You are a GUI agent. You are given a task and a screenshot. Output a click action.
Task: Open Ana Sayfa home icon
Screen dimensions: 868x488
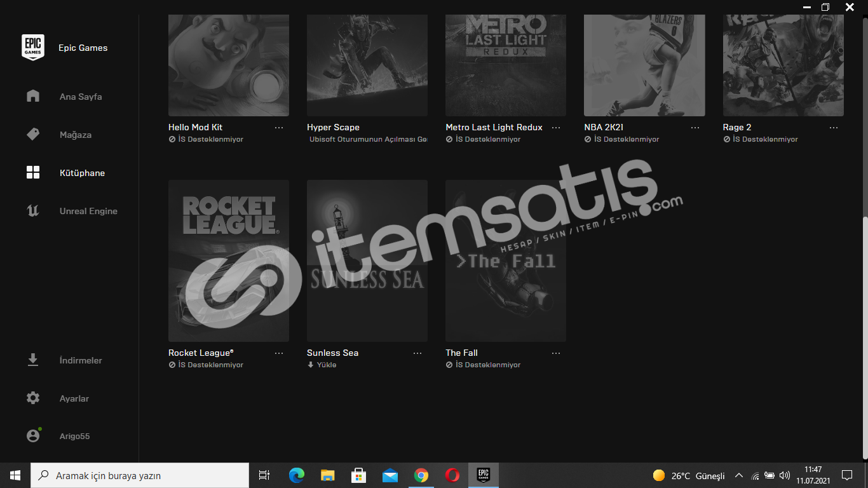(x=33, y=96)
